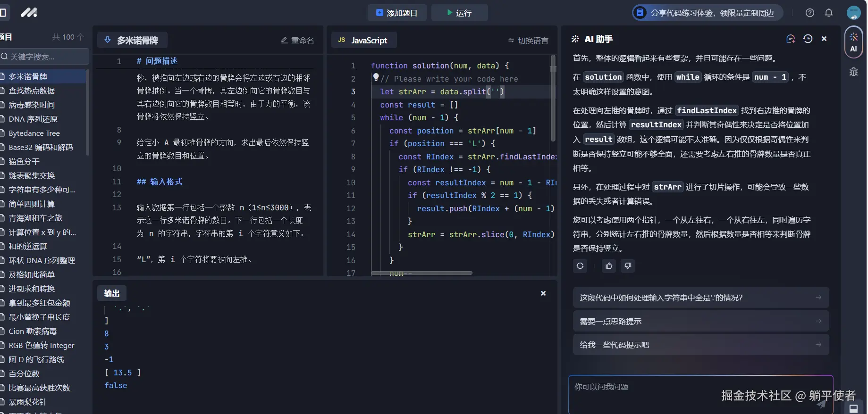Close the output panel
The image size is (868, 414).
tap(543, 293)
